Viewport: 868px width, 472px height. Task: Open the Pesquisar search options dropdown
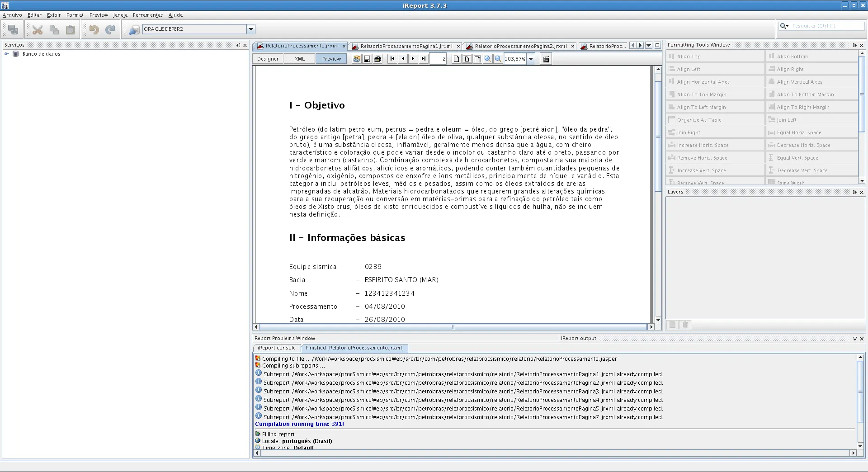coord(784,26)
